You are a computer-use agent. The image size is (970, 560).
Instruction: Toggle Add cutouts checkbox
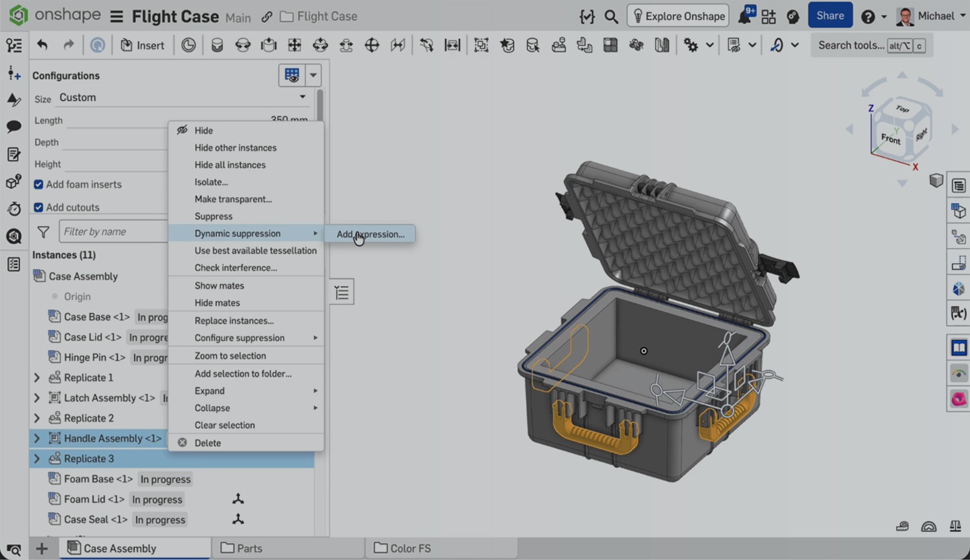(x=38, y=207)
